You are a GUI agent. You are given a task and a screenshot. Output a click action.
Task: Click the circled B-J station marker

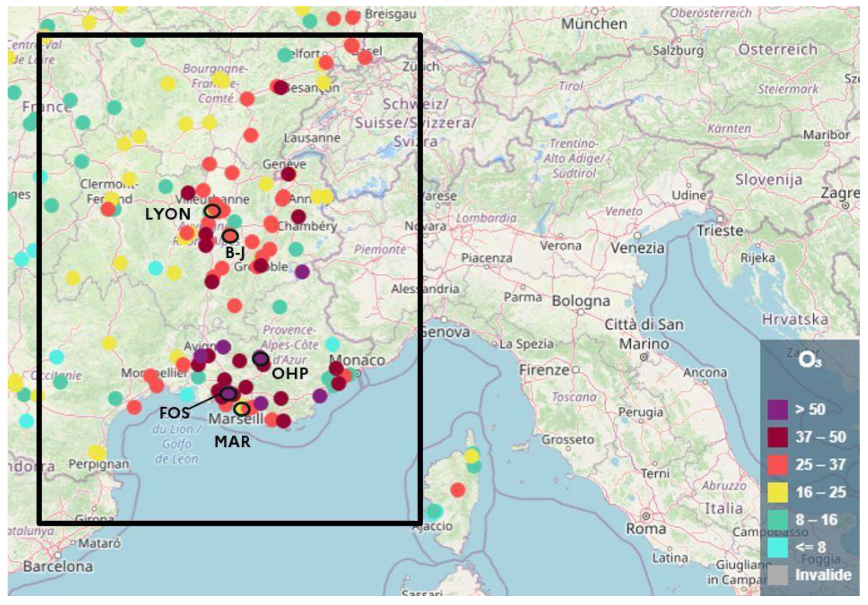(x=230, y=237)
